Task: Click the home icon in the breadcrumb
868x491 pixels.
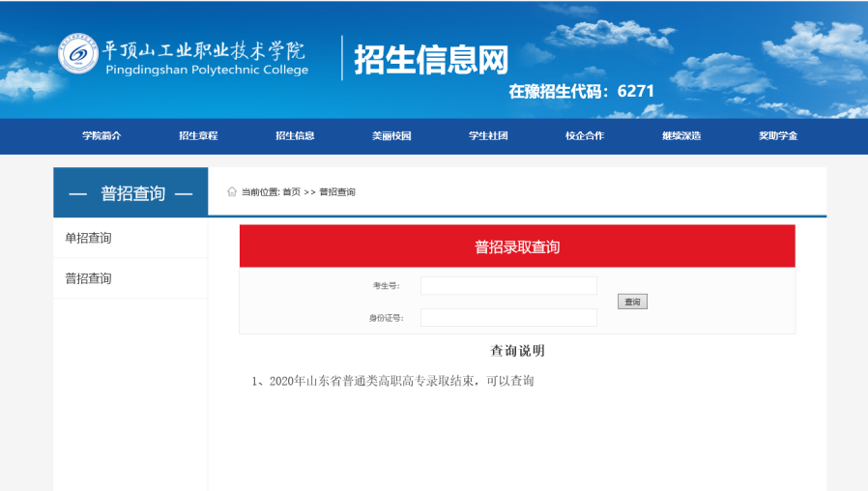Action: tap(232, 191)
